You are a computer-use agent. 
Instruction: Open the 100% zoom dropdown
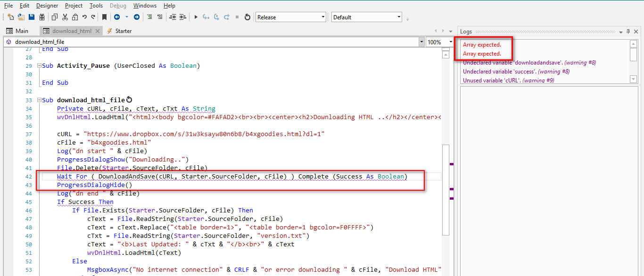(451, 42)
